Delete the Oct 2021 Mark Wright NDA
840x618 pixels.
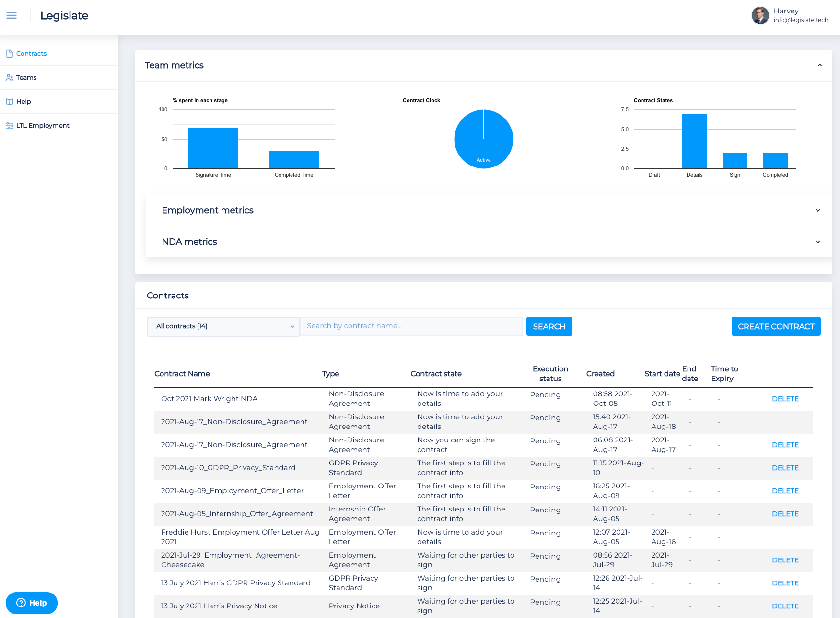[x=785, y=399]
